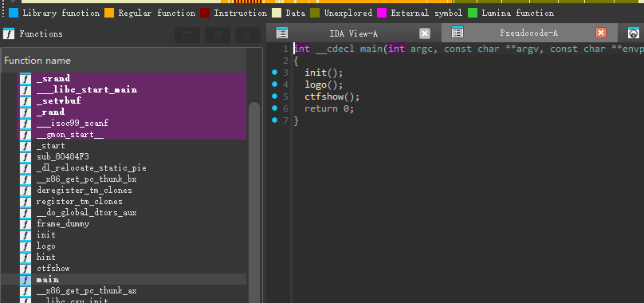The width and height of the screenshot is (644, 303).
Task: Click the Library function blue legend swatch
Action: click(14, 13)
